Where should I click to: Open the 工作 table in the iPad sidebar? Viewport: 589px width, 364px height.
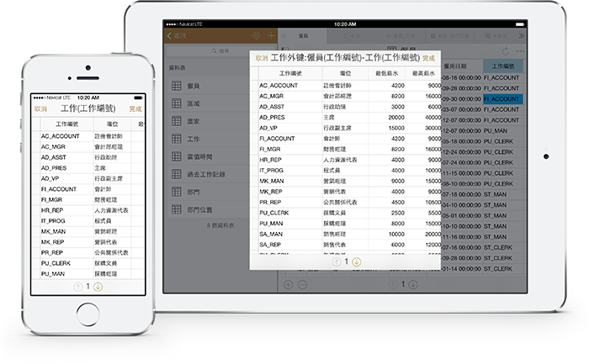point(207,139)
